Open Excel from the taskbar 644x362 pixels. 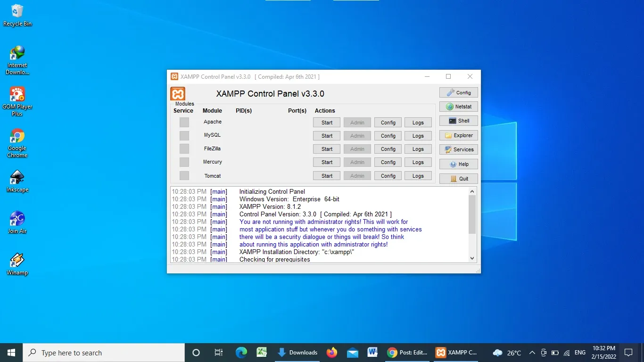tap(262, 353)
